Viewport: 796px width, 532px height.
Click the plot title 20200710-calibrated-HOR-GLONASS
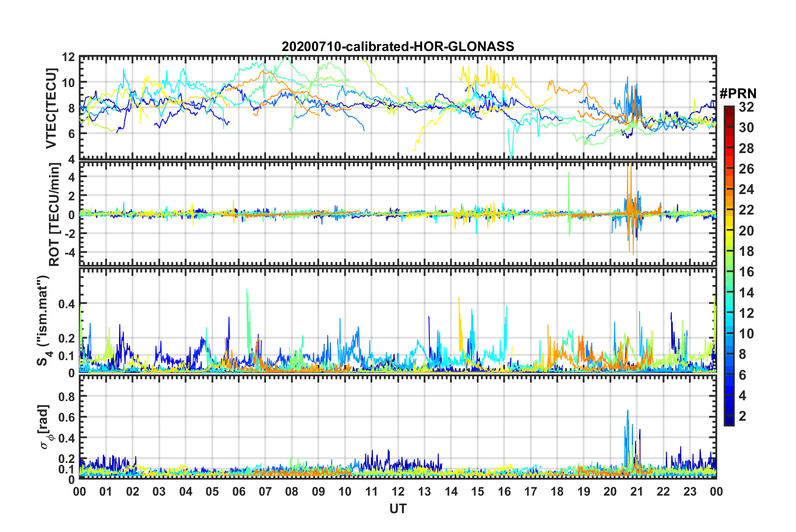(398, 46)
